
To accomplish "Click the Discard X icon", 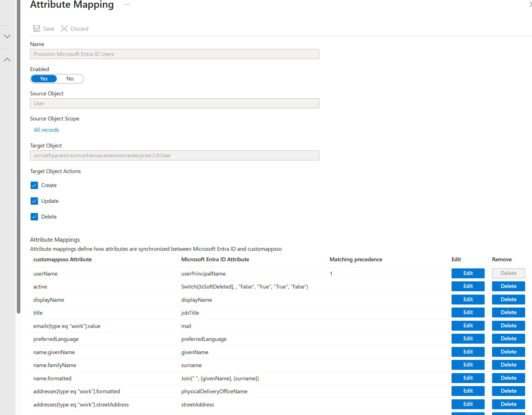I will 64,28.
